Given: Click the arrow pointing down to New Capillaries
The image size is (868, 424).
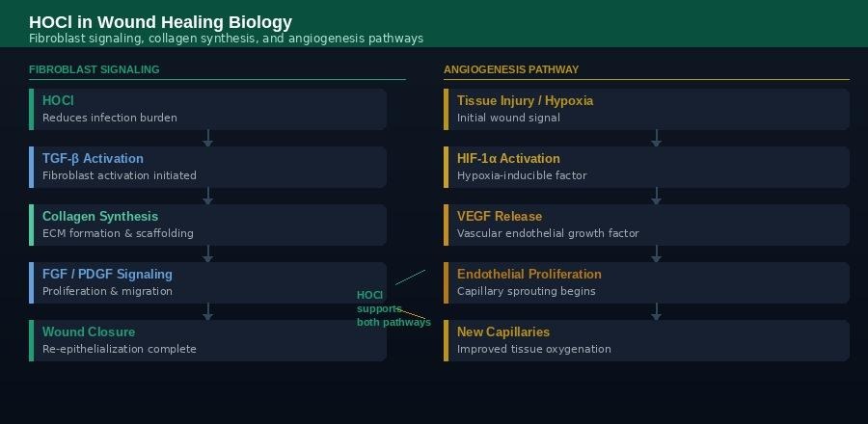Looking at the screenshot, I should coord(656,312).
